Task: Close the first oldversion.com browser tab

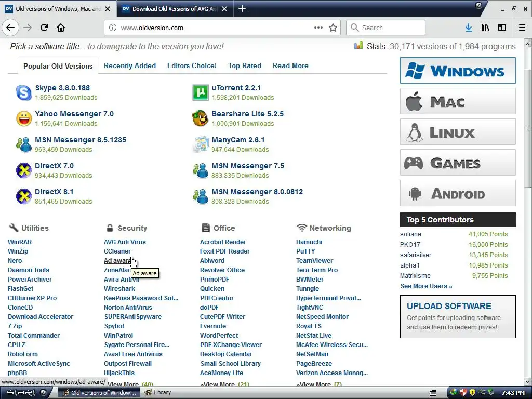Action: [x=108, y=9]
